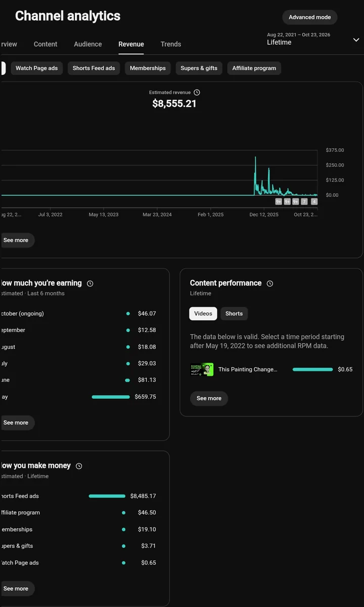Viewport: 364px width, 607px height.
Task: Click See more in earnings card
Action: [16, 423]
